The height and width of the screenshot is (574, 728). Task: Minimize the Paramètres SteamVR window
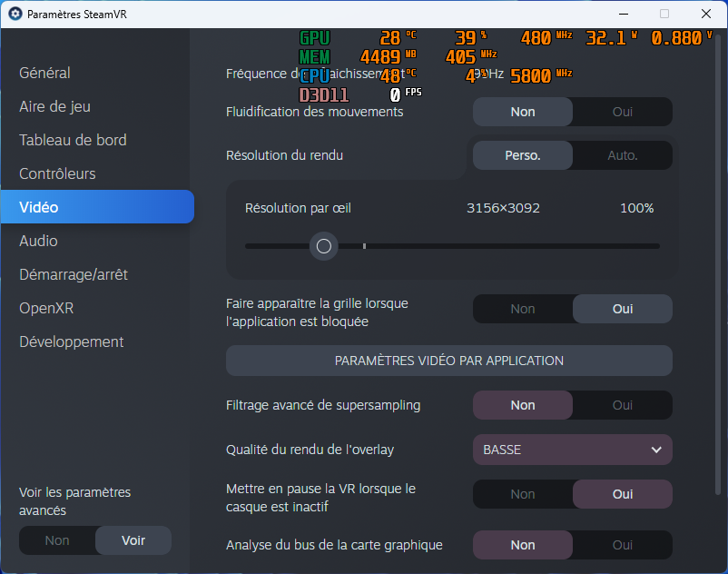624,14
